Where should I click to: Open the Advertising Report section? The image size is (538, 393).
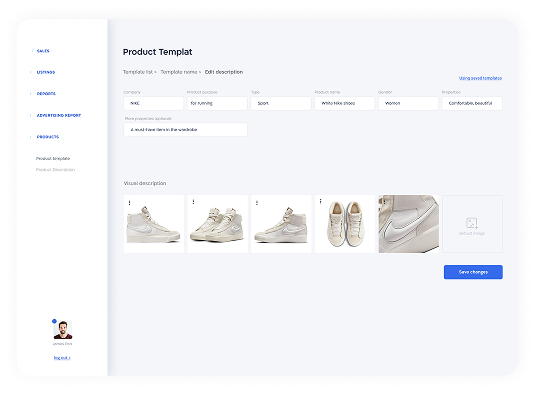pyautogui.click(x=59, y=115)
